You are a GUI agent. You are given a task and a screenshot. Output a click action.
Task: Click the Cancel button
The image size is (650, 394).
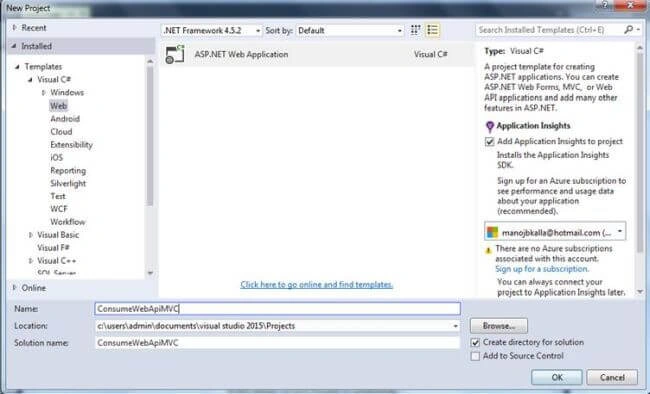click(x=612, y=377)
